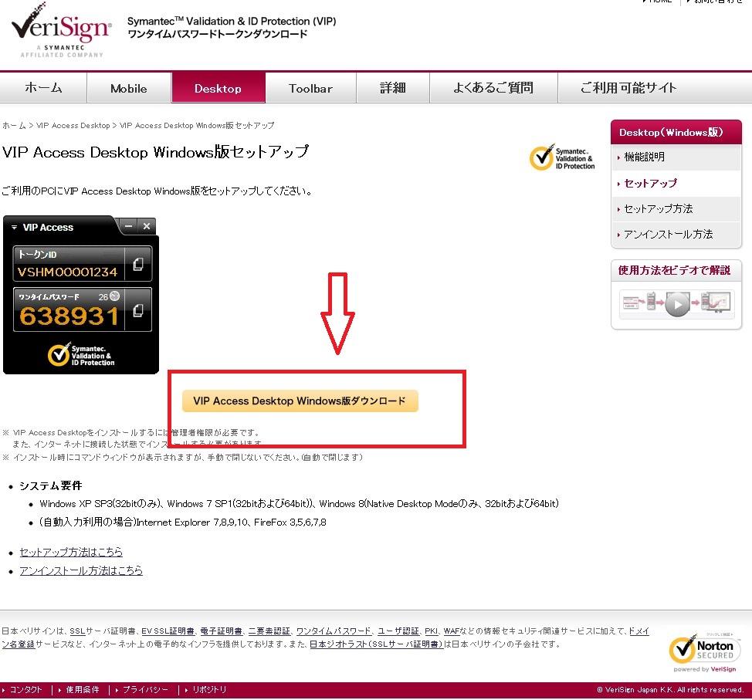Click the token ID value VSHM00001234
The image size is (752, 700).
(68, 272)
